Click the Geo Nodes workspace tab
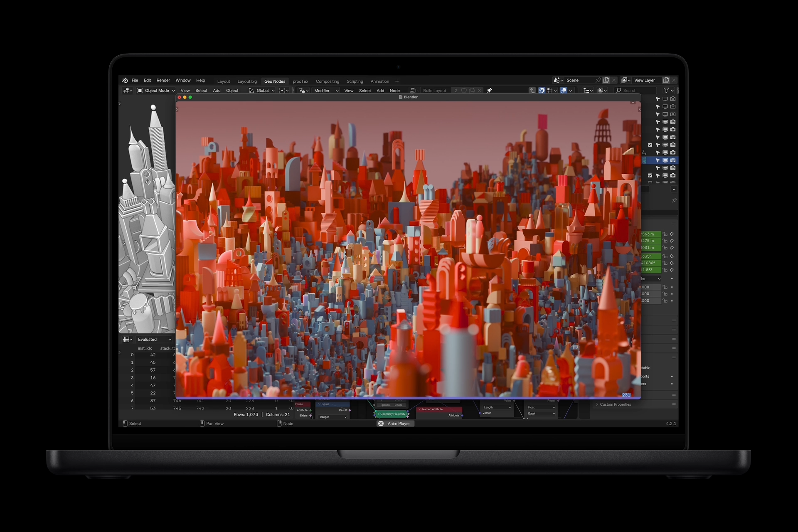This screenshot has width=798, height=532. point(275,81)
